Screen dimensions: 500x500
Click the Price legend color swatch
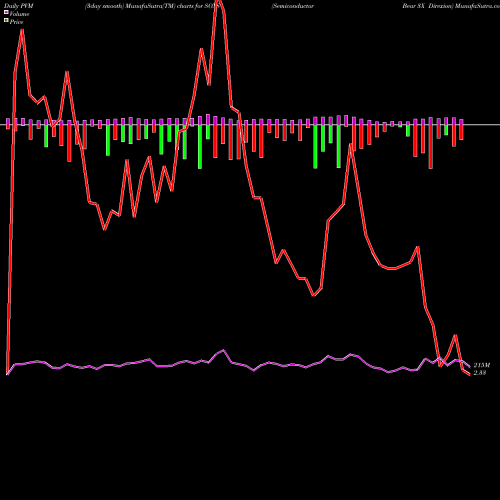click(x=6, y=21)
